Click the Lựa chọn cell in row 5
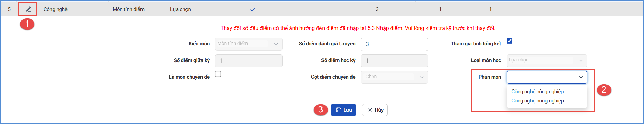Screen dimensions: 644x124 [x=180, y=9]
